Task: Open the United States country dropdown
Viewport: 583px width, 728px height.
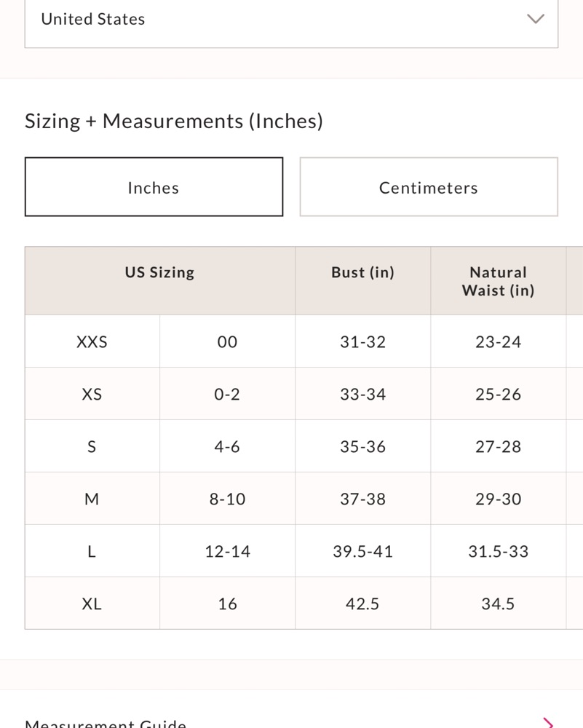Action: 291,21
